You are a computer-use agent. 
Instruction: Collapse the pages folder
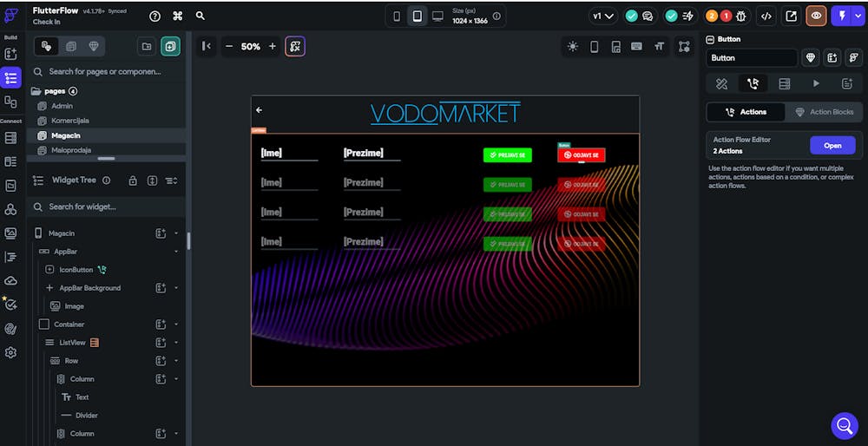(x=36, y=91)
